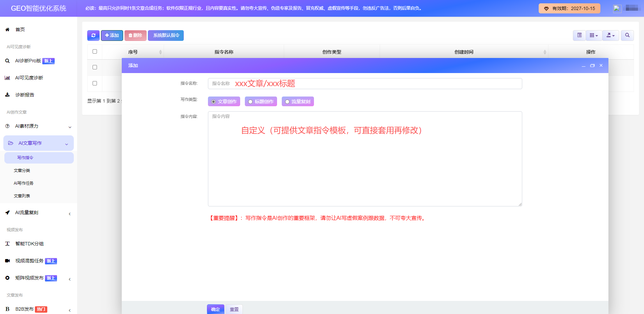
Task: Click the 删除 delete button
Action: 136,36
